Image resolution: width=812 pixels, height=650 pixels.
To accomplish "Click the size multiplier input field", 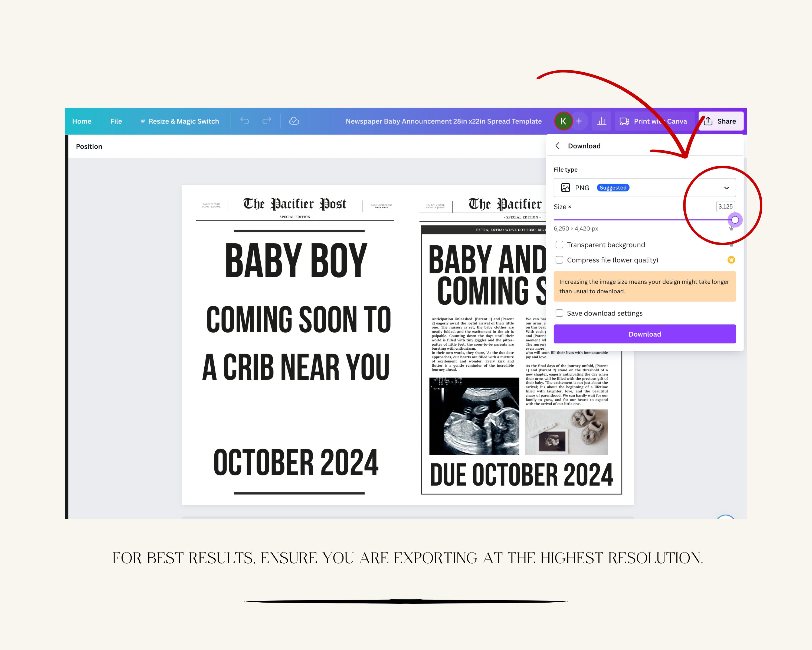I will coord(725,206).
